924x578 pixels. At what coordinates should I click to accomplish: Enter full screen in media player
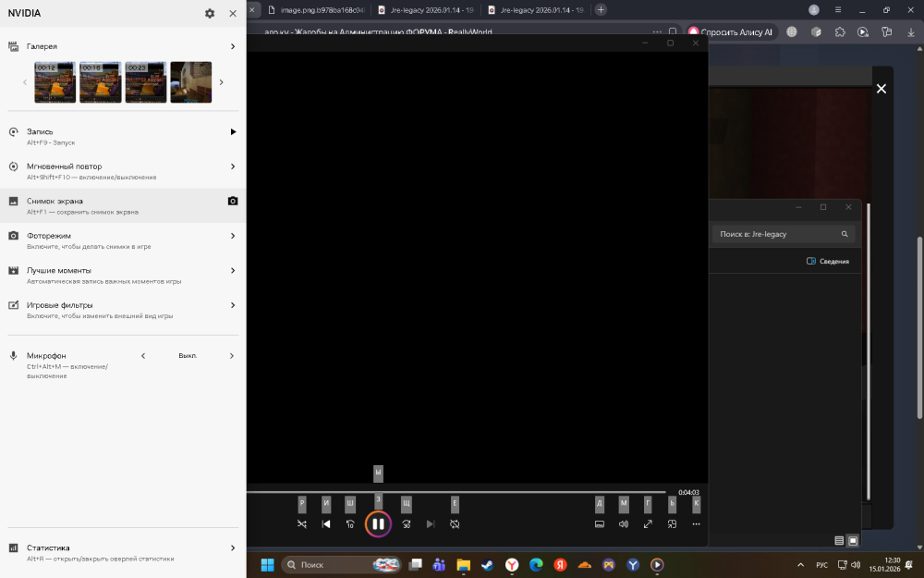(648, 523)
